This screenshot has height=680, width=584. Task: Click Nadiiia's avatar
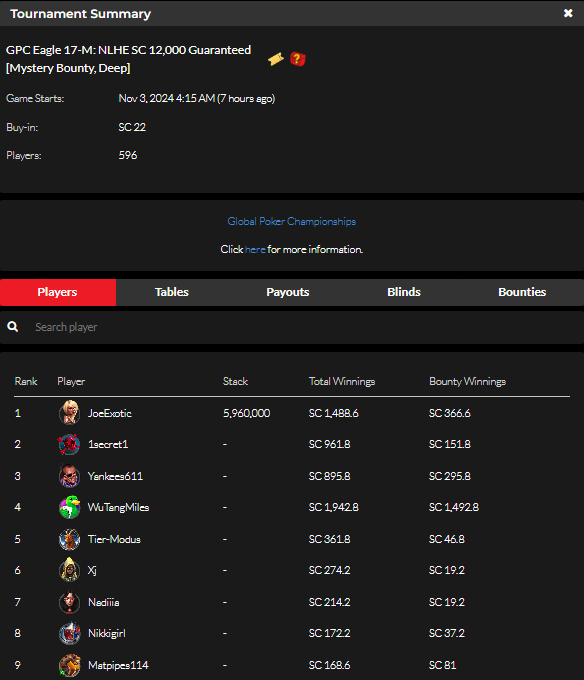click(x=69, y=602)
